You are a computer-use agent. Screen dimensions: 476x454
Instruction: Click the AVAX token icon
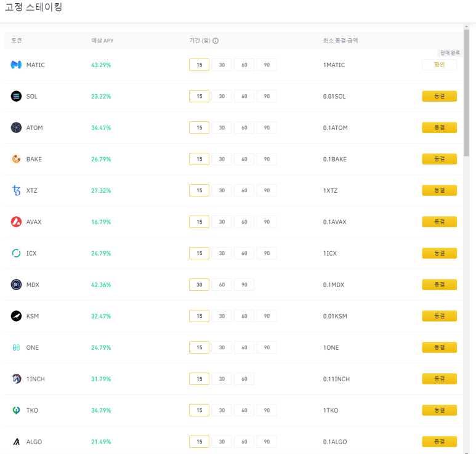point(16,222)
